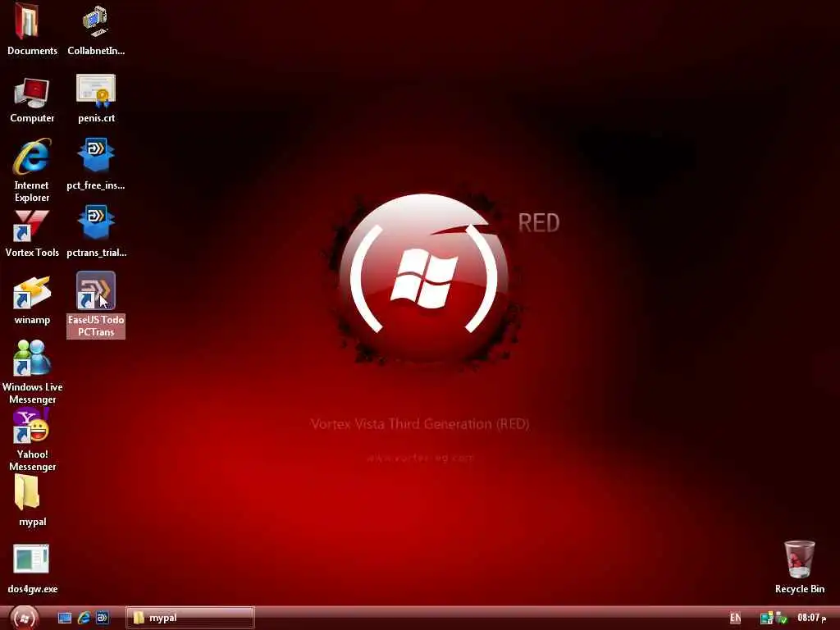The width and height of the screenshot is (840, 630).
Task: Launch Internet Explorer from the quick launch
Action: tap(84, 619)
